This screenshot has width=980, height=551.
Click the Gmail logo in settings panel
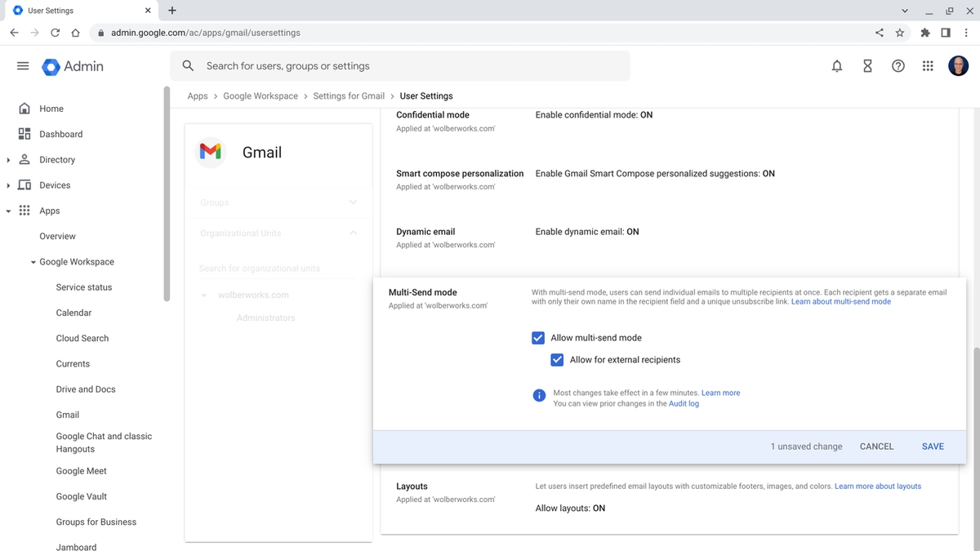click(x=211, y=152)
